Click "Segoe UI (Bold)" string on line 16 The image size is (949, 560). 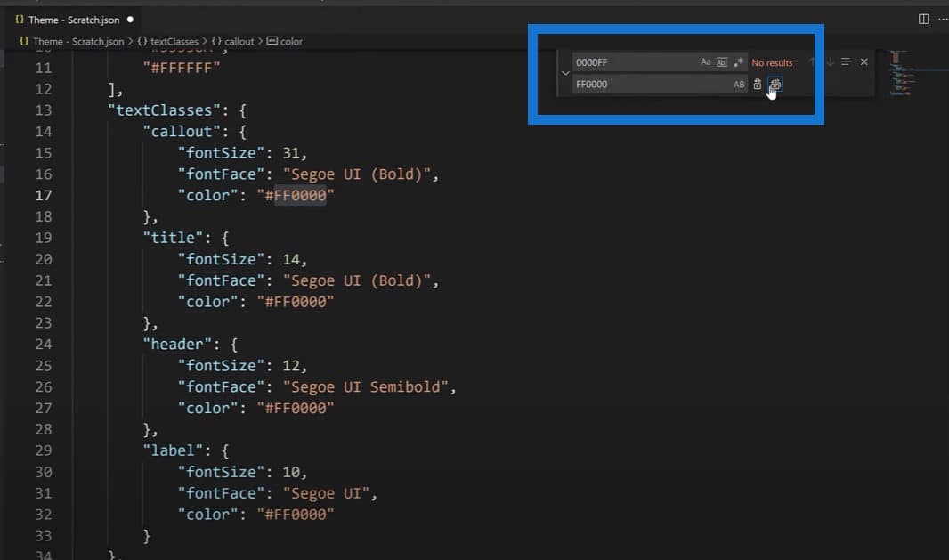coord(356,174)
